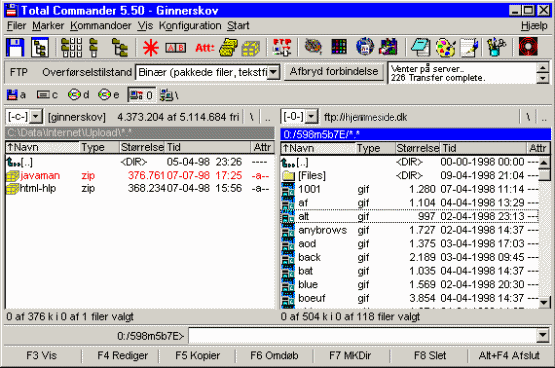Click the Afbryd forbindelse button
This screenshot has width=555, height=368.
click(x=334, y=72)
